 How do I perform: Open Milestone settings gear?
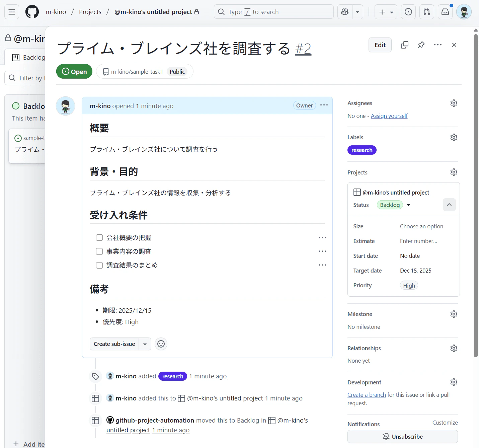454,314
